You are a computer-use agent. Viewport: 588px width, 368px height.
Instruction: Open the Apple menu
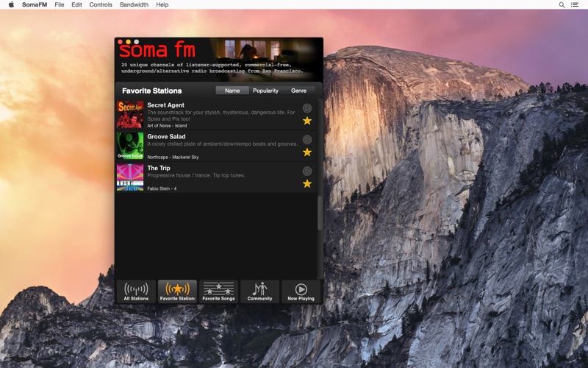point(11,4)
